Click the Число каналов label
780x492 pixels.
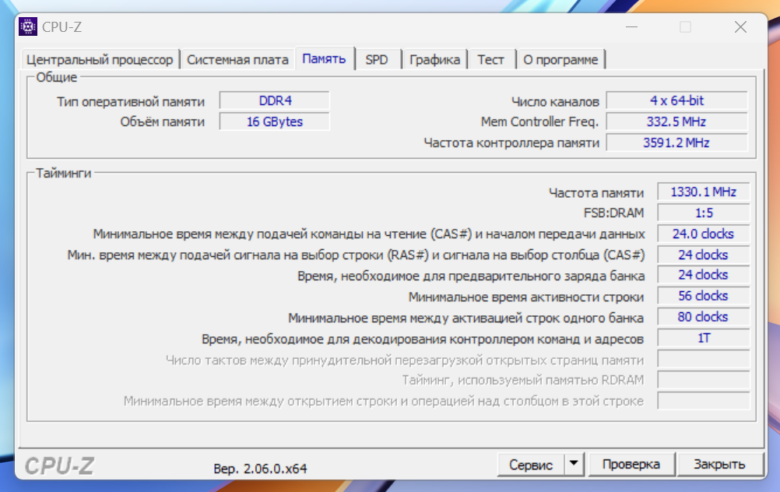pos(555,102)
